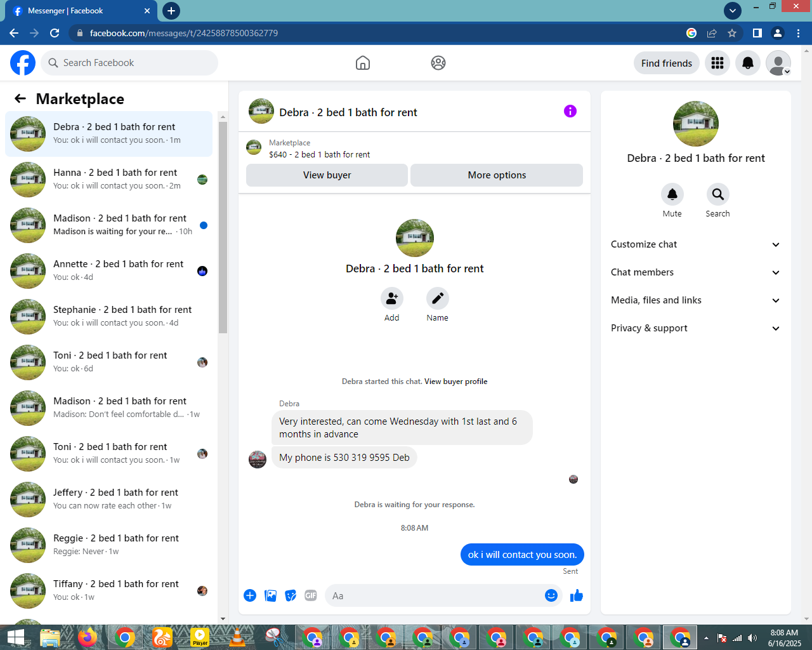This screenshot has width=812, height=650.
Task: Open Madison Don't feel comfortable chat
Action: click(108, 408)
